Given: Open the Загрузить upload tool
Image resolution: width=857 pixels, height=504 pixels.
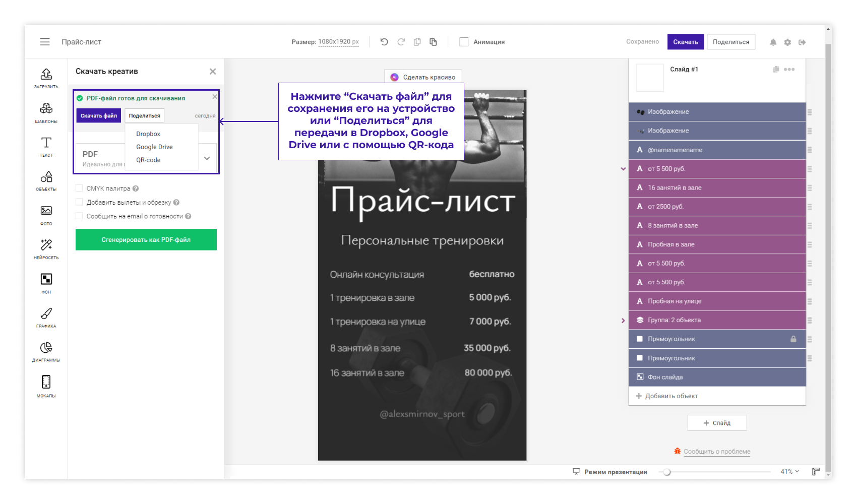Looking at the screenshot, I should pos(46,78).
